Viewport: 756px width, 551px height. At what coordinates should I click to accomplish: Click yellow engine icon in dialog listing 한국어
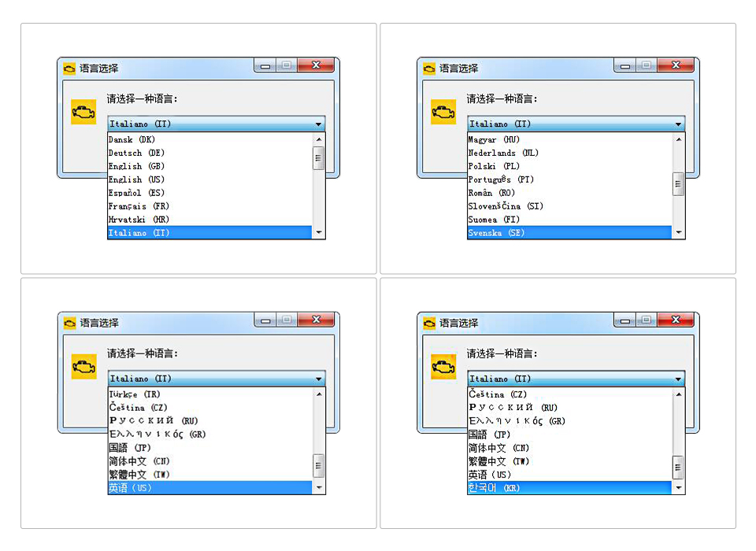443,367
